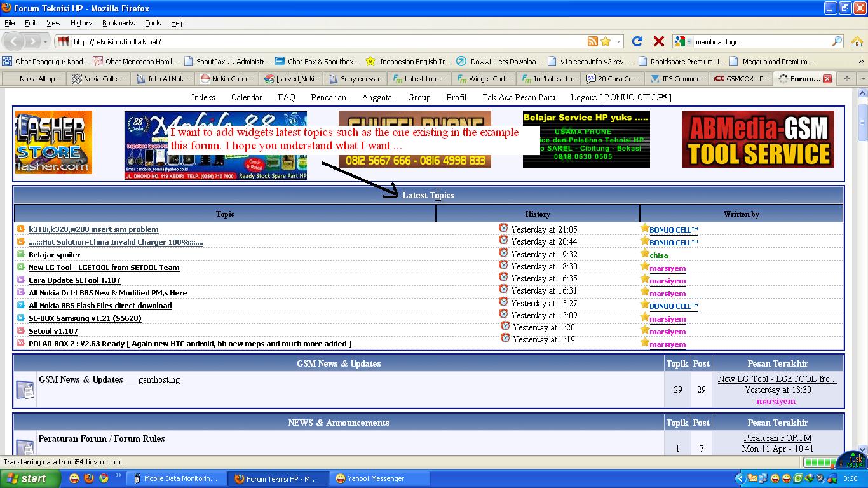Switch to the 20 Cara Ce... tab
The image size is (868, 488).
coord(613,79)
